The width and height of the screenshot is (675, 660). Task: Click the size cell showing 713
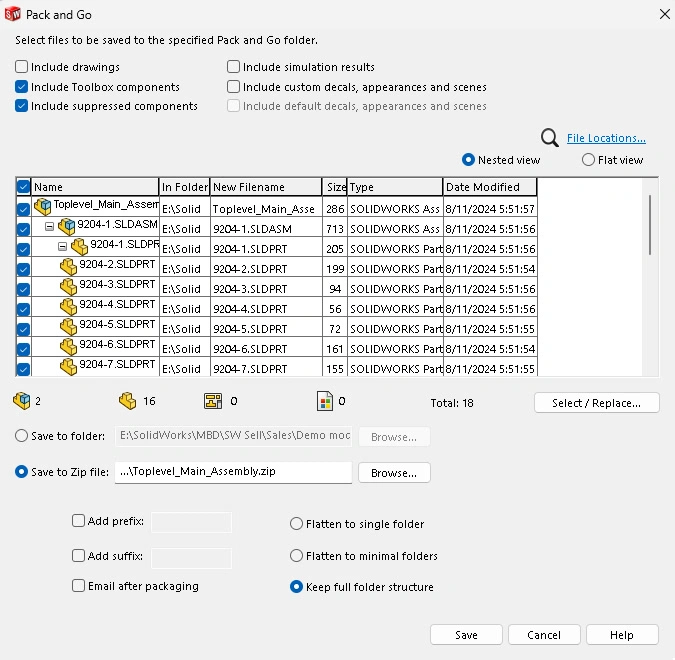(x=335, y=229)
